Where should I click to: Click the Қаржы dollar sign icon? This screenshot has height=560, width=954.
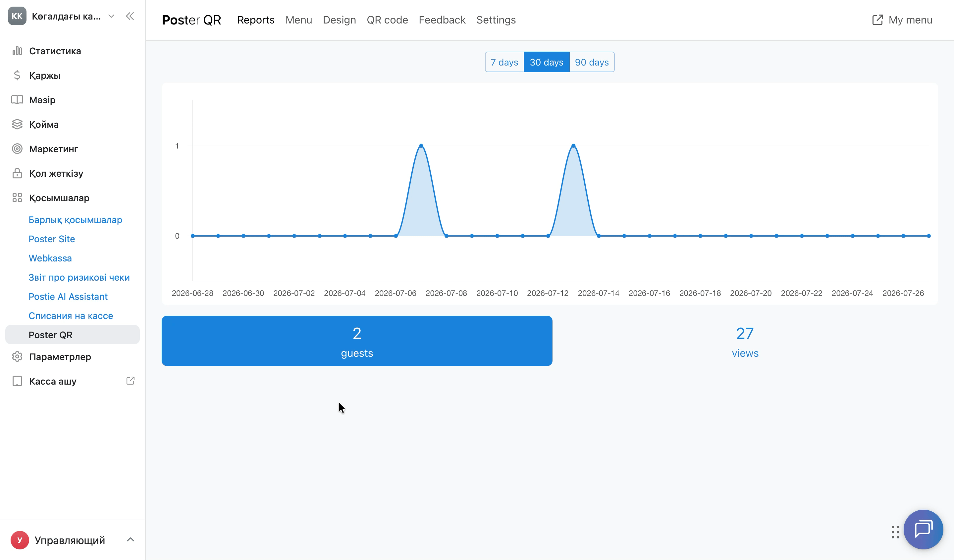[x=17, y=75]
